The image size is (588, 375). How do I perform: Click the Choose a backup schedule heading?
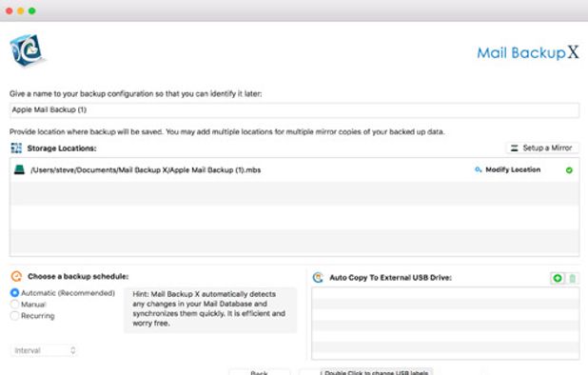coord(78,276)
